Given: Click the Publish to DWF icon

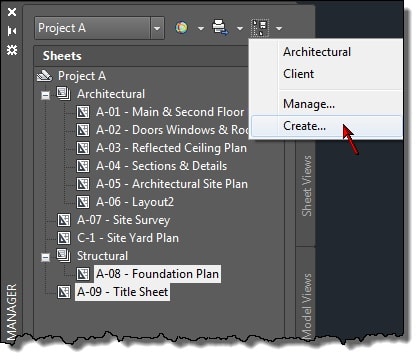Looking at the screenshot, I should coord(182,28).
